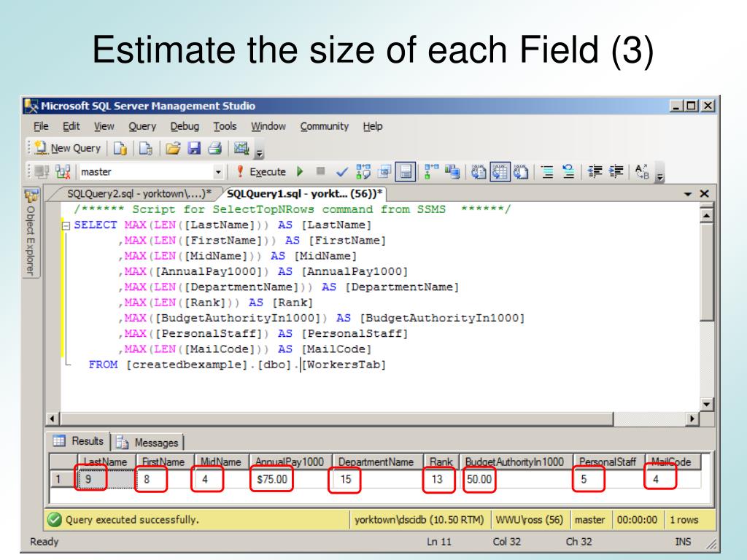Click the New Query toolbar button
This screenshot has height=560, width=747.
tap(68, 148)
